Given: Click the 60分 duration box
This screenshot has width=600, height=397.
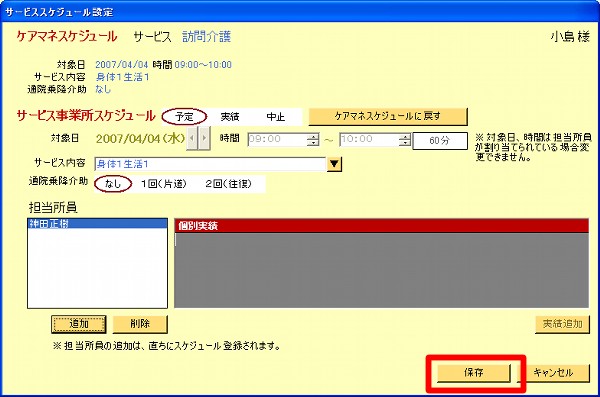Looking at the screenshot, I should 440,141.
